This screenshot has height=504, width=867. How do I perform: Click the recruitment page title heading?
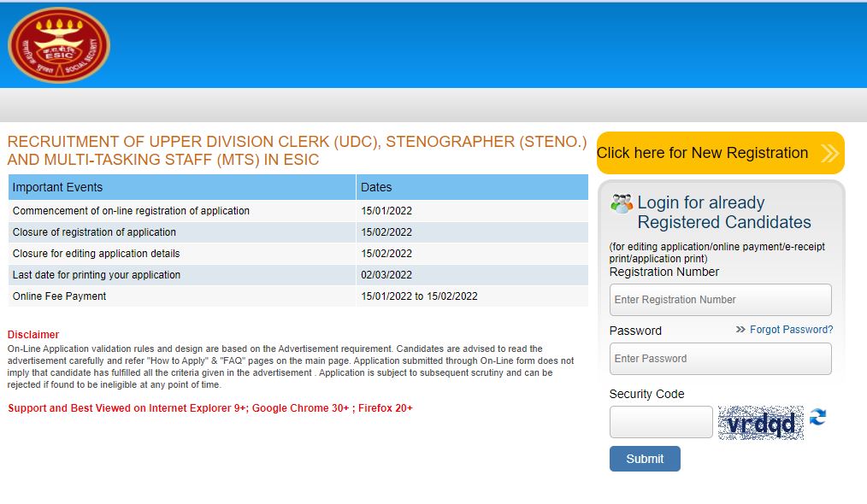[x=297, y=150]
